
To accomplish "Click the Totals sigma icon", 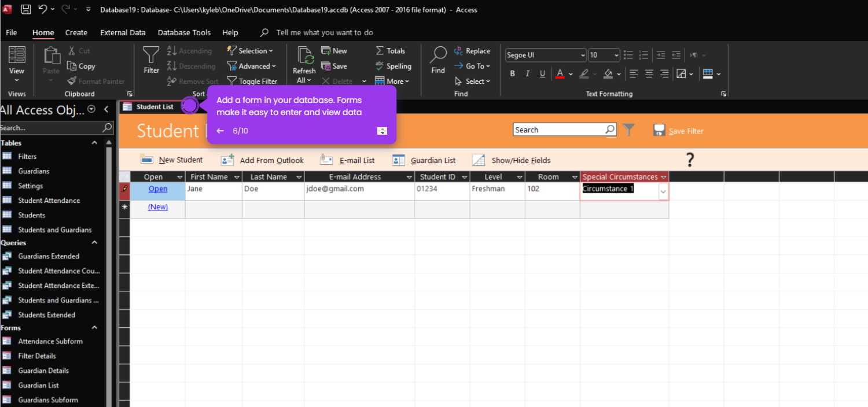I will tap(380, 51).
